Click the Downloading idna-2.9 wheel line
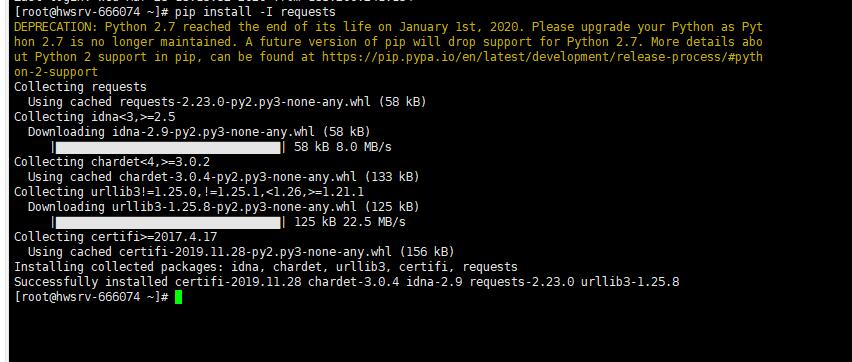This screenshot has height=362, width=852. 199,132
